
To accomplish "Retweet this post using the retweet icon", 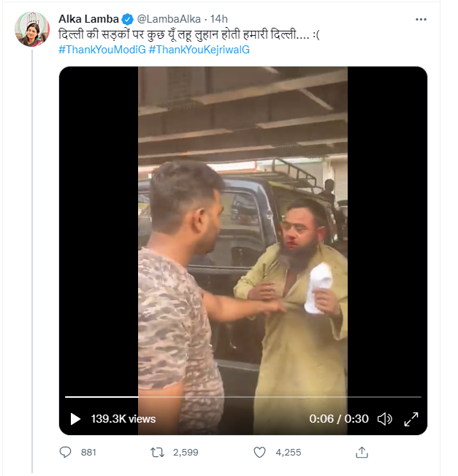I will click(156, 453).
